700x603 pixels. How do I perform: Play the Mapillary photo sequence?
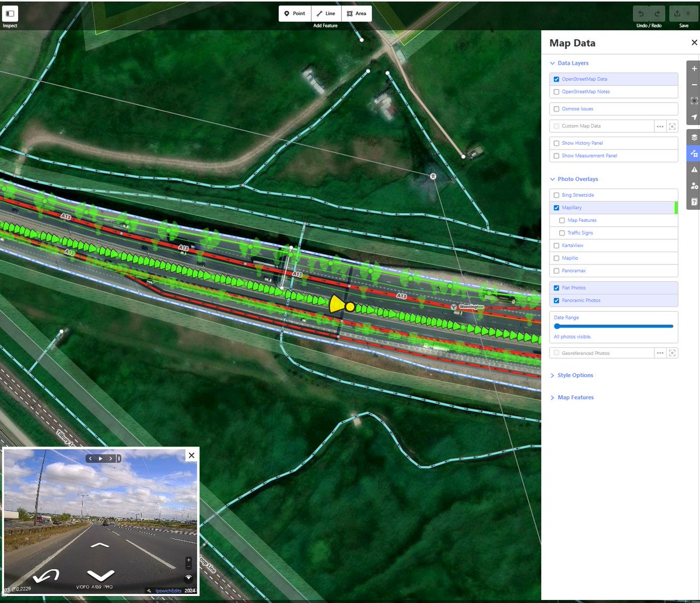(x=101, y=458)
